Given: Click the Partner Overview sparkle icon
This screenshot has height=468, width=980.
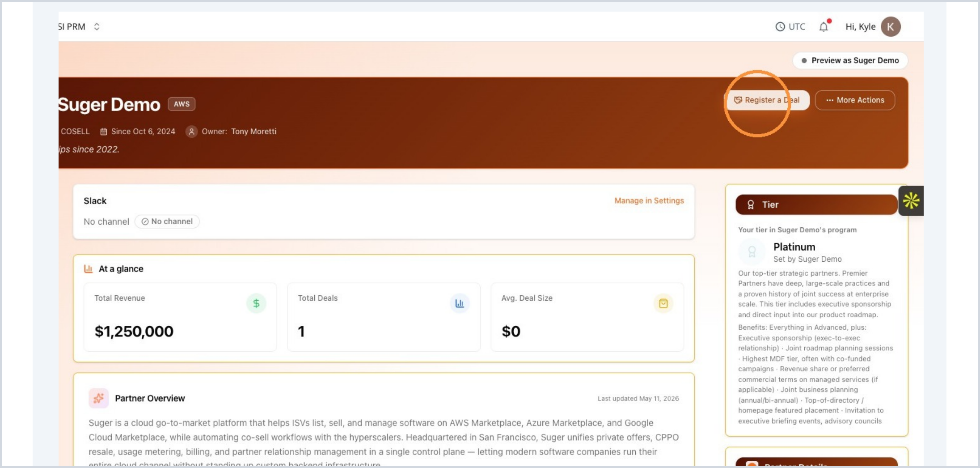Looking at the screenshot, I should click(x=98, y=398).
